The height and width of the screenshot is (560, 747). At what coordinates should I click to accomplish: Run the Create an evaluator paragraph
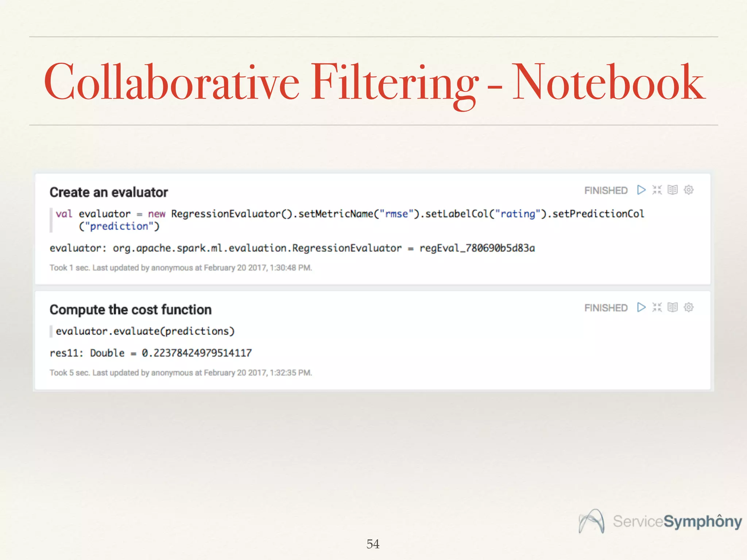(x=641, y=190)
